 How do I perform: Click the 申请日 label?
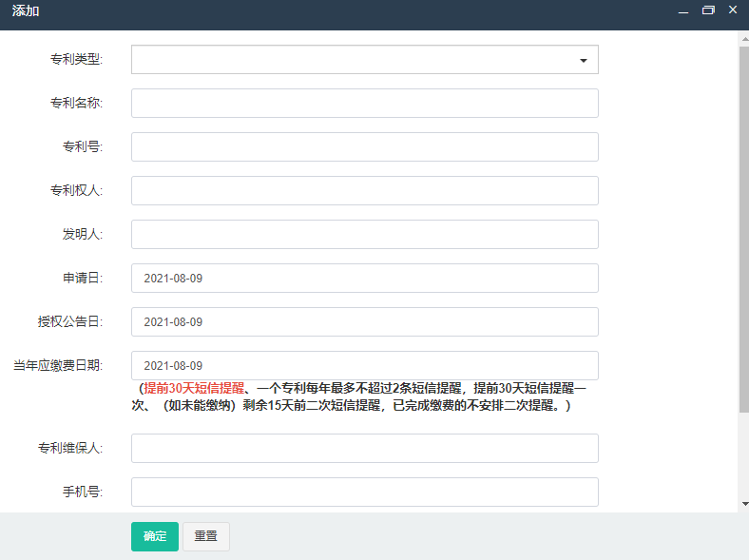click(x=83, y=278)
